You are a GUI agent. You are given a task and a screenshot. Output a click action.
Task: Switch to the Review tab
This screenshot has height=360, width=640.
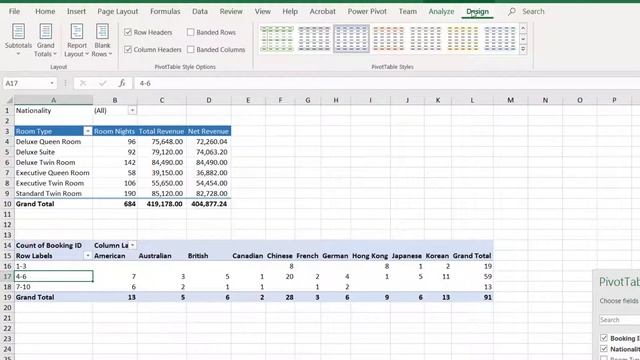pyautogui.click(x=231, y=11)
